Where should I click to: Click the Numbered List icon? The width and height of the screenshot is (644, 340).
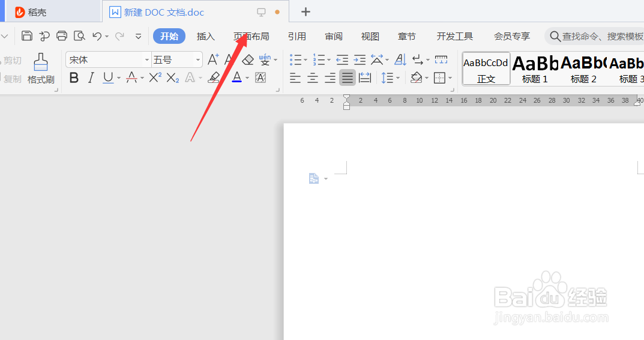319,59
